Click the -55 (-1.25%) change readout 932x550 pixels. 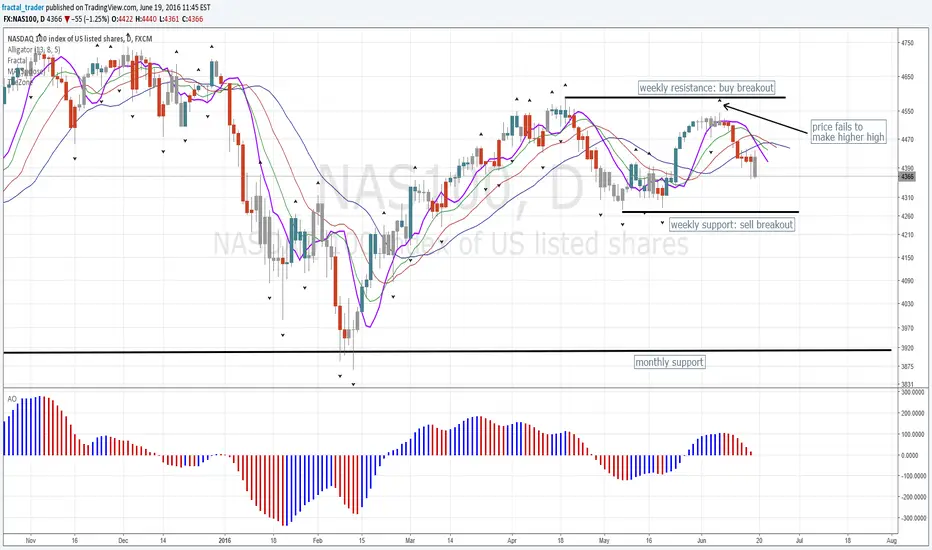point(91,19)
